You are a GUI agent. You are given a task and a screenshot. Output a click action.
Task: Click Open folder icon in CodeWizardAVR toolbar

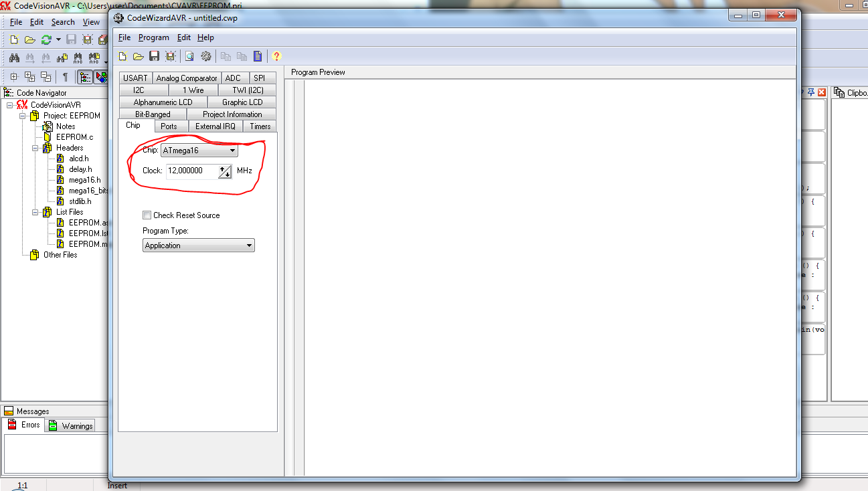pos(138,56)
